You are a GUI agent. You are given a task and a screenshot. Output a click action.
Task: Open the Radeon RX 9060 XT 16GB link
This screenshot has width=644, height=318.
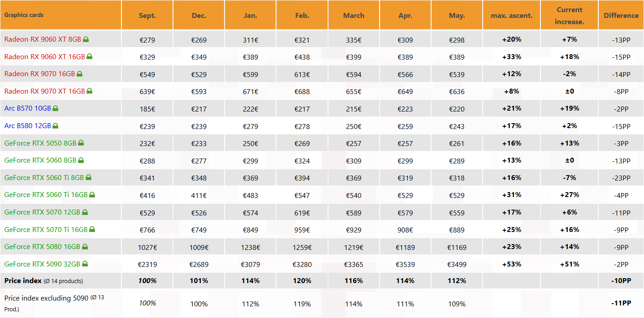coord(44,56)
